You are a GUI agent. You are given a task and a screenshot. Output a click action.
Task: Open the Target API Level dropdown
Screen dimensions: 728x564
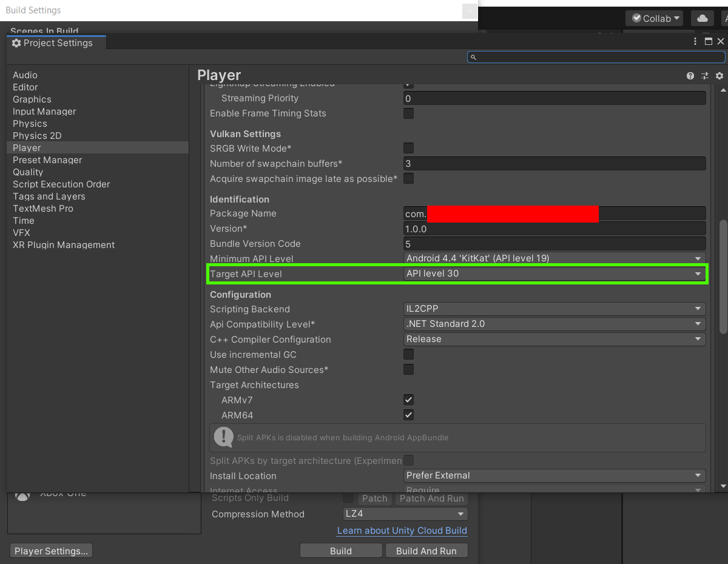click(554, 274)
